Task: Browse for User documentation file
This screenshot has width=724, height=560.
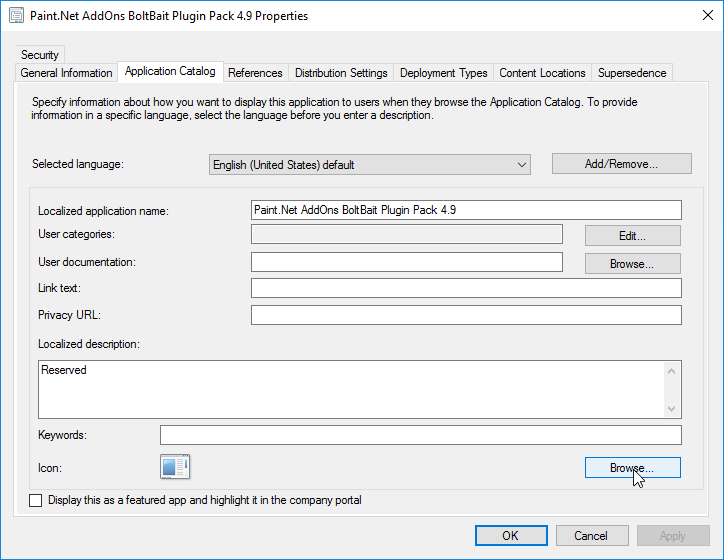Action: pyautogui.click(x=632, y=264)
